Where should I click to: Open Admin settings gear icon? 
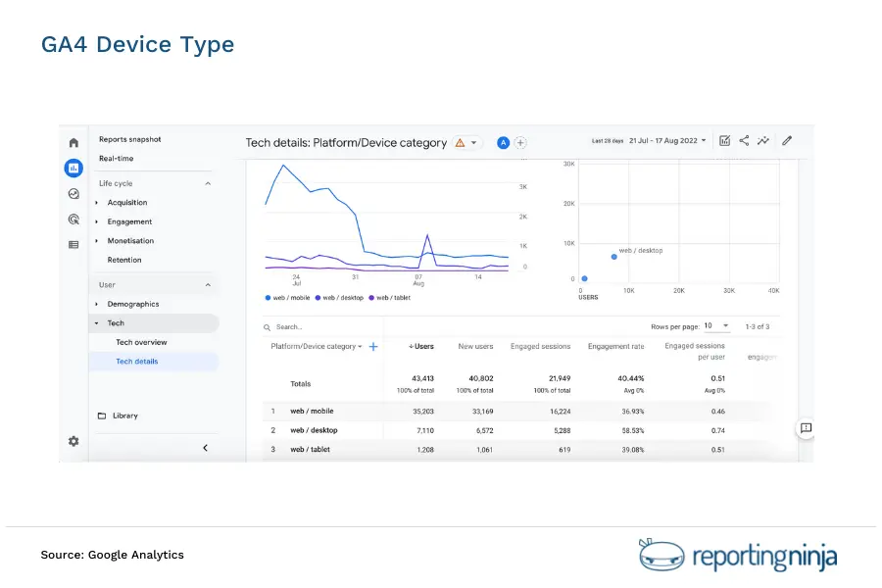(x=73, y=441)
